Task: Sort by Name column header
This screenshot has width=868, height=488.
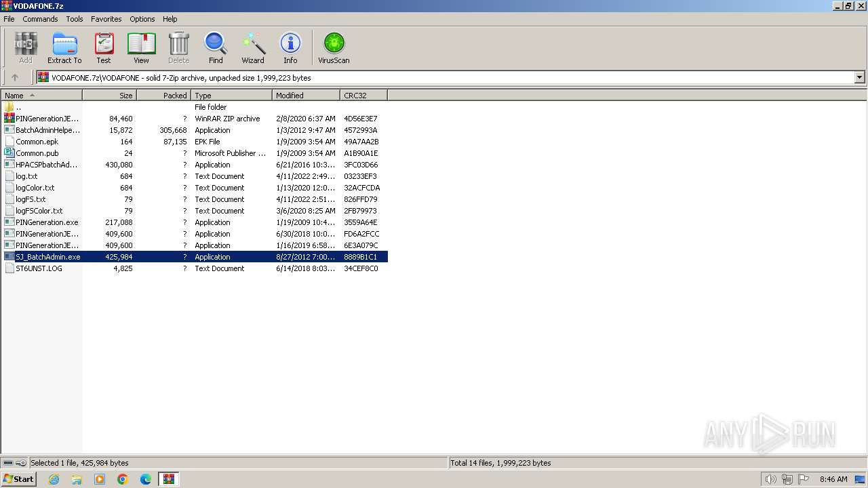Action: pyautogui.click(x=41, y=96)
